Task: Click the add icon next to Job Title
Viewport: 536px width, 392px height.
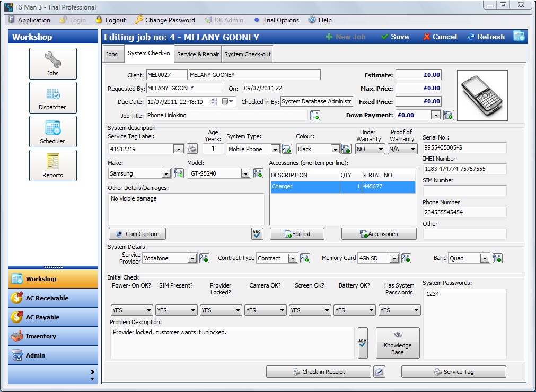Action: click(x=315, y=116)
